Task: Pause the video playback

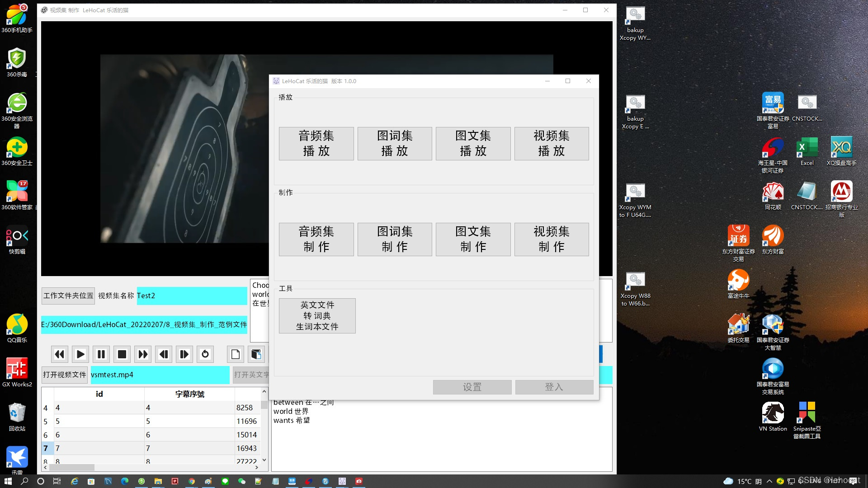Action: tap(101, 354)
